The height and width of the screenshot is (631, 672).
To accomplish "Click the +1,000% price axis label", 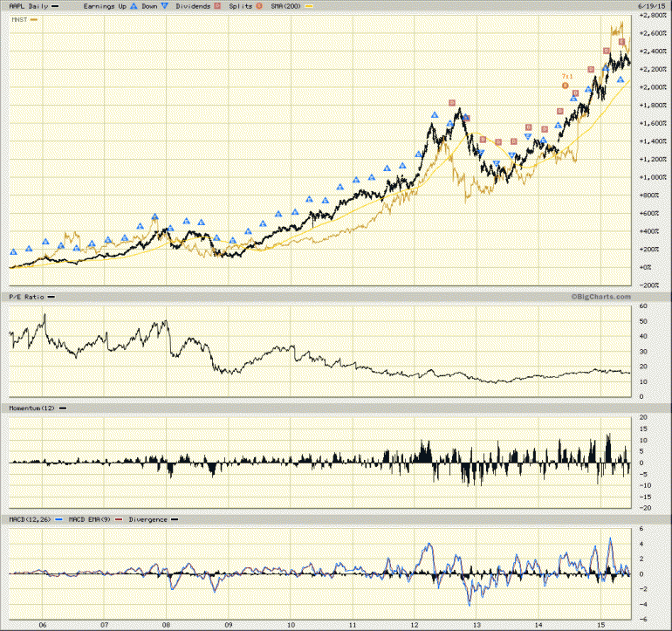I will 652,177.
